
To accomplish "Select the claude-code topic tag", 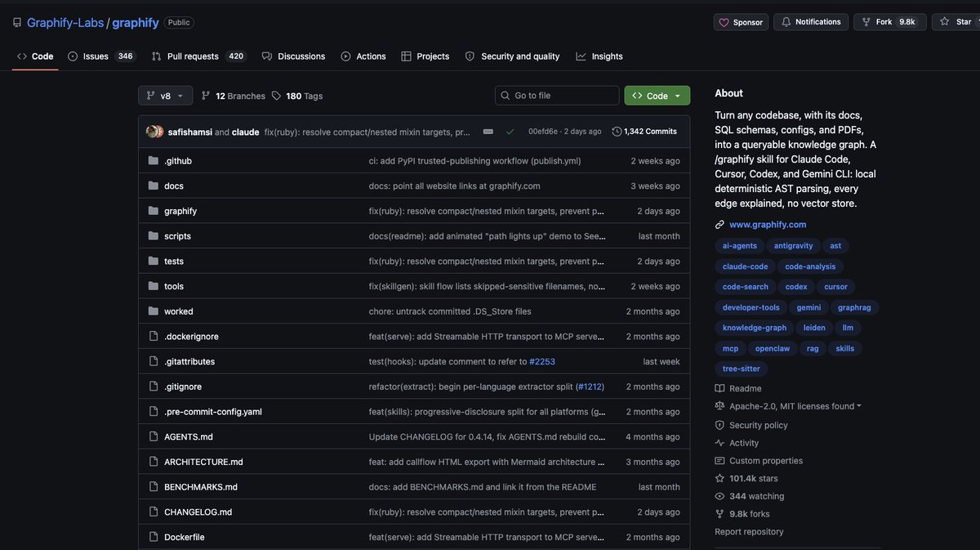I will (746, 266).
